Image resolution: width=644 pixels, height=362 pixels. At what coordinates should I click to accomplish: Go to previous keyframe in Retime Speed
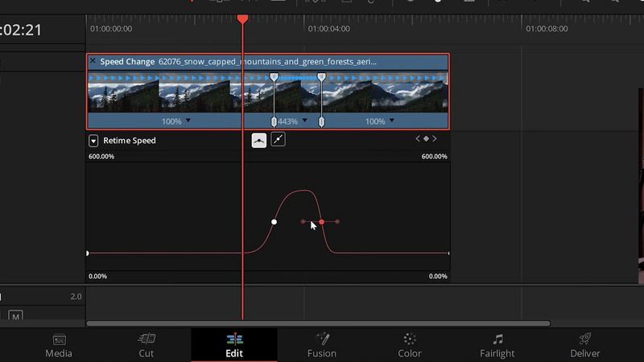pos(418,139)
